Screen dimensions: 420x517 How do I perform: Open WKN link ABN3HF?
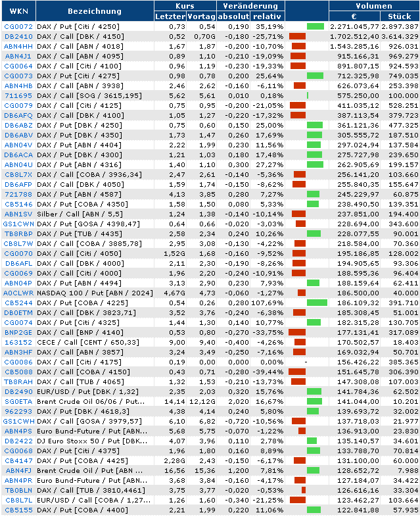(18, 353)
